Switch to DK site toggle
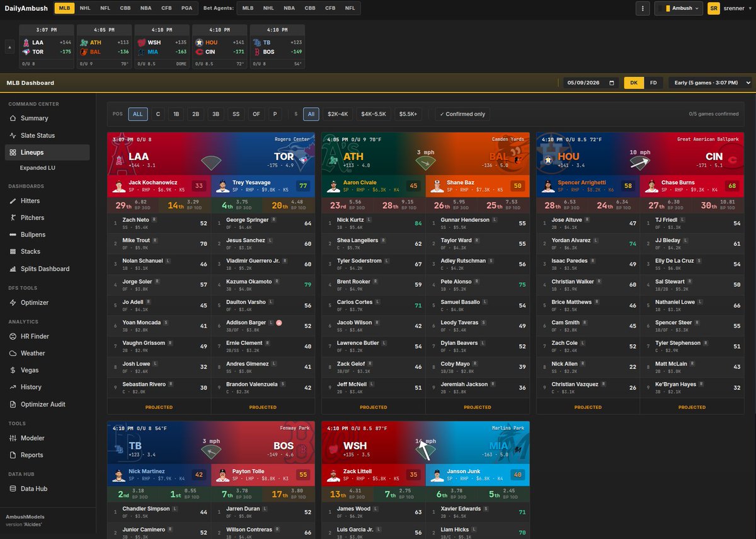The height and width of the screenshot is (539, 756). pyautogui.click(x=634, y=83)
